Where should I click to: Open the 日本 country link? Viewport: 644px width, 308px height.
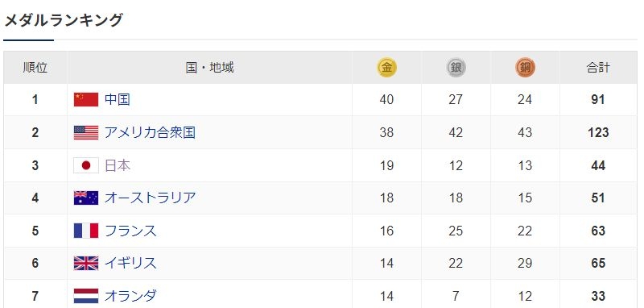coord(118,165)
